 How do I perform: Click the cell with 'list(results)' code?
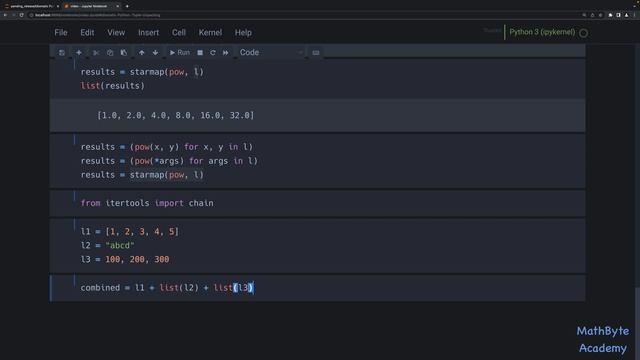(x=317, y=79)
